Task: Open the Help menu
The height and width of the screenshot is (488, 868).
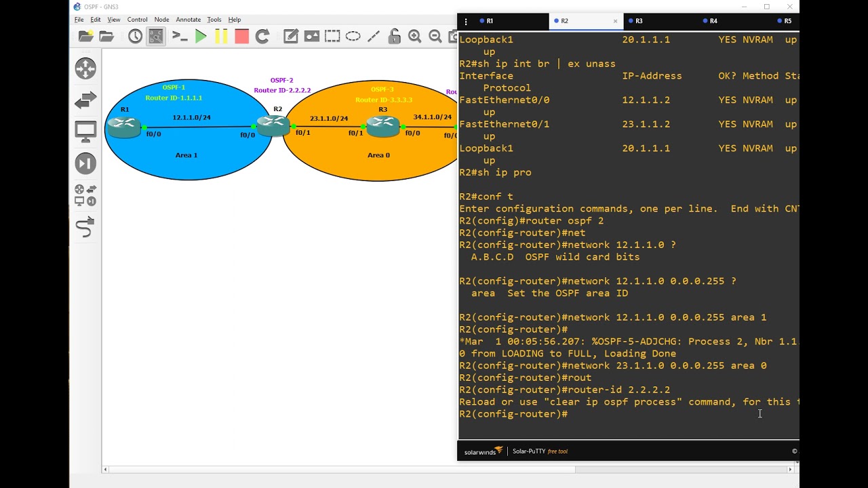Action: pos(235,20)
